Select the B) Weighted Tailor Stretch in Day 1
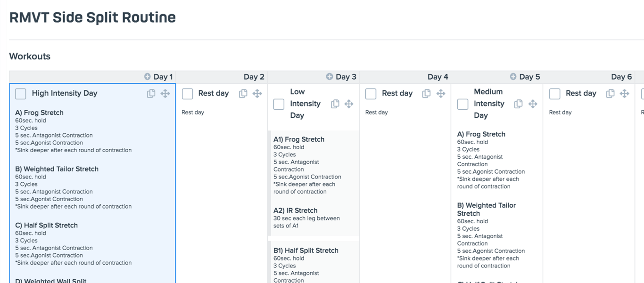Viewport: 644px width, 283px height. point(57,169)
